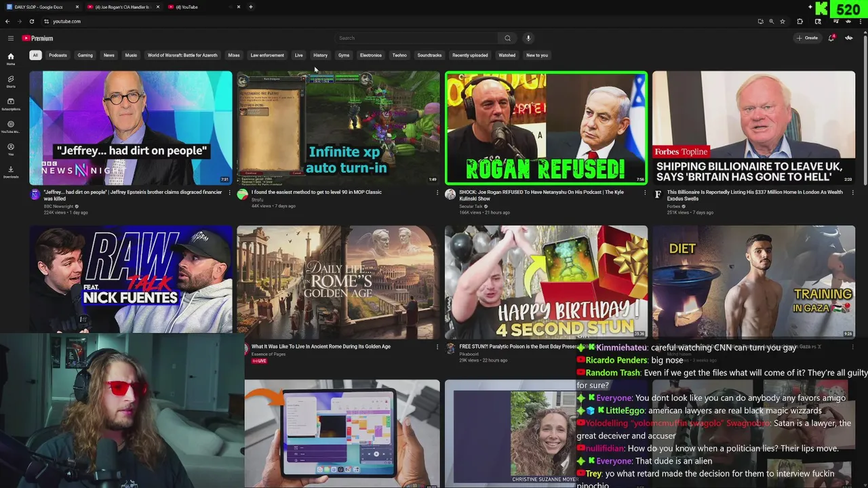The height and width of the screenshot is (488, 868).
Task: Select World of Warcraft: Battle for Azeroth chip
Action: 182,55
